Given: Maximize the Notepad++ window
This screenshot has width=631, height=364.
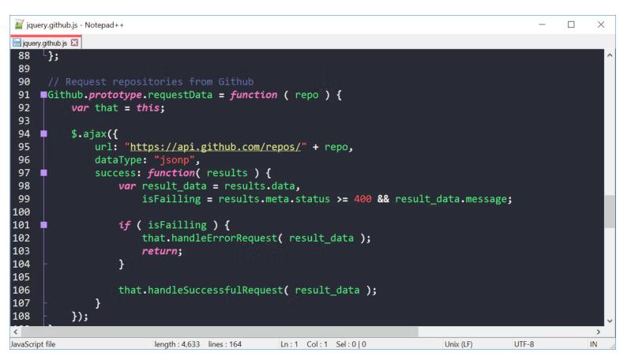Looking at the screenshot, I should tap(571, 27).
